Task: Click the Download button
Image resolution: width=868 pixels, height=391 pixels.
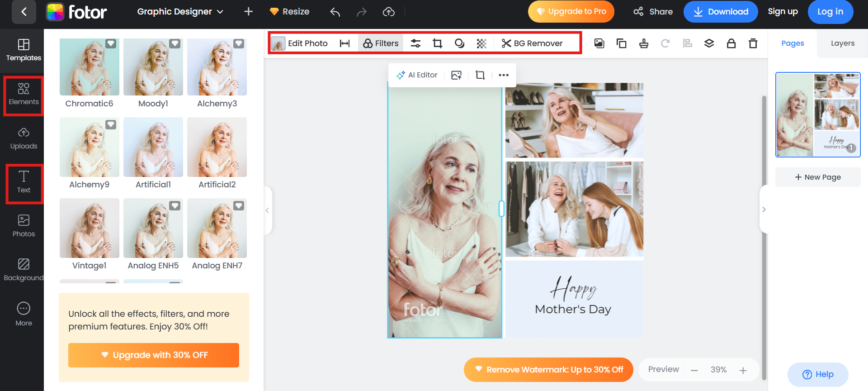Action: tap(721, 12)
